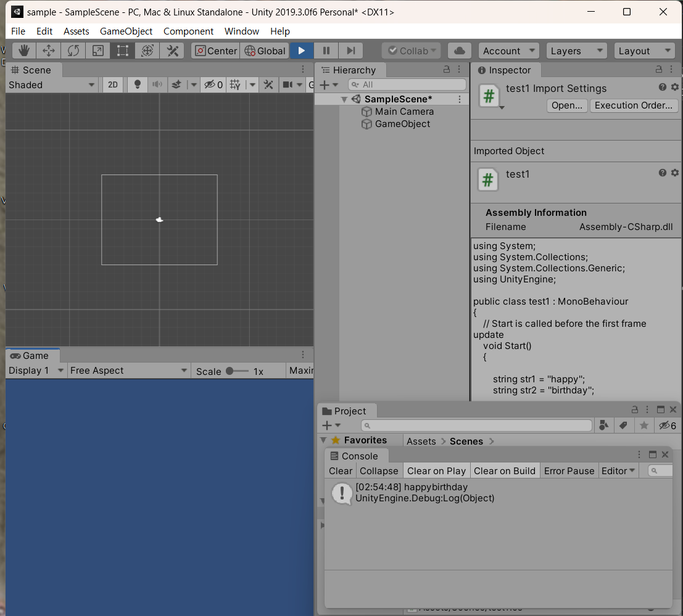
Task: Open the GameObject menu
Action: pyautogui.click(x=126, y=31)
